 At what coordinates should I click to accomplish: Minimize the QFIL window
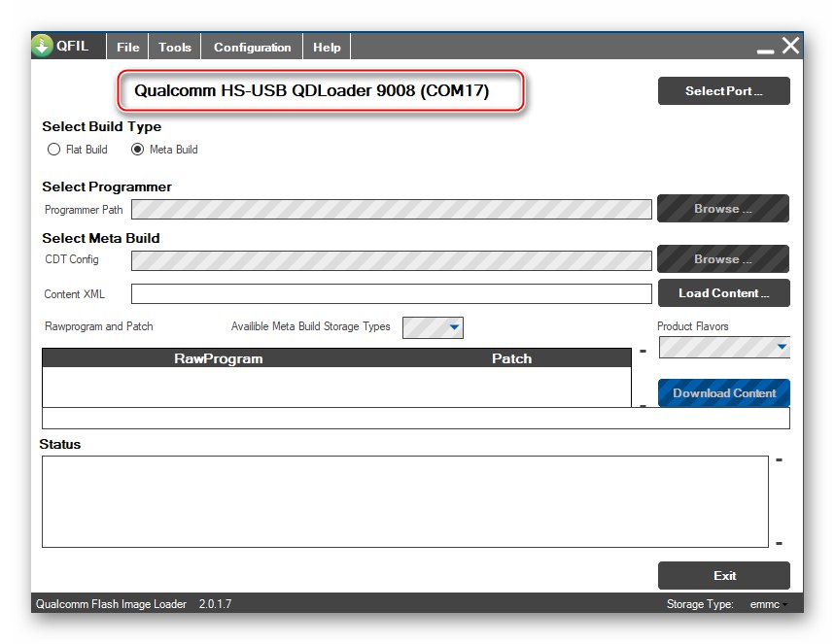coord(765,51)
